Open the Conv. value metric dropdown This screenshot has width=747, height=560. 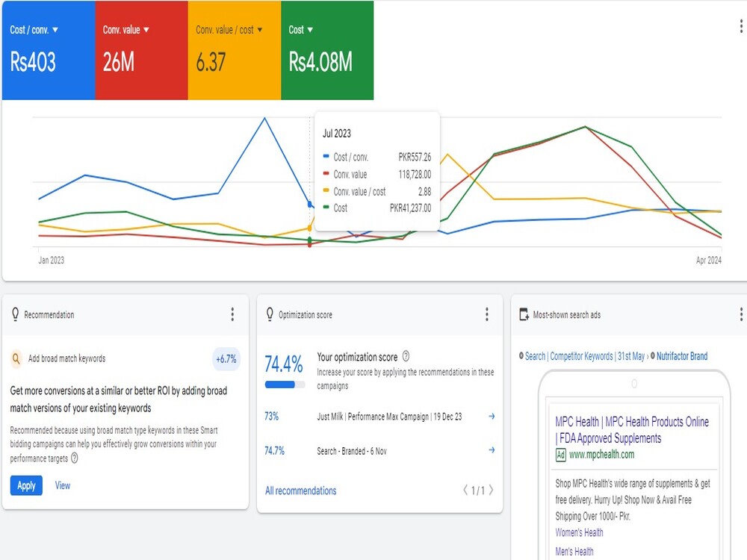125,30
